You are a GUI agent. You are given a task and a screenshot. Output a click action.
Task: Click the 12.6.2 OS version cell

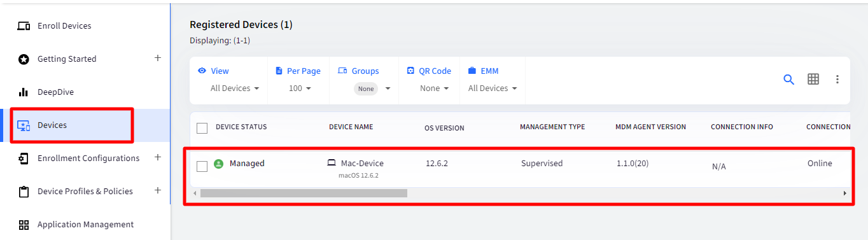click(437, 164)
